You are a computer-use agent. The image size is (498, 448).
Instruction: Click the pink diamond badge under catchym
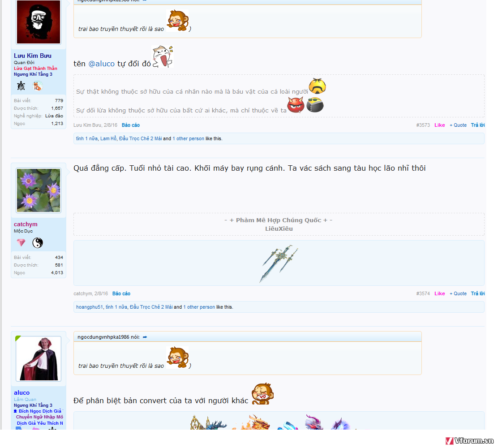coord(21,243)
